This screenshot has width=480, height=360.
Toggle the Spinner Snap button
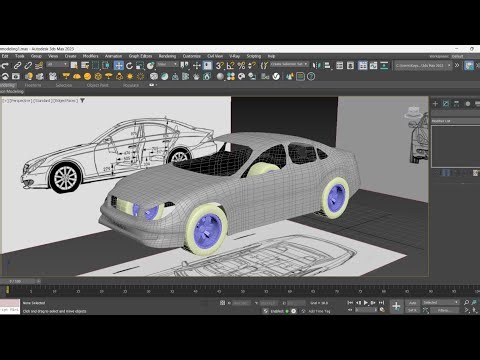252,65
